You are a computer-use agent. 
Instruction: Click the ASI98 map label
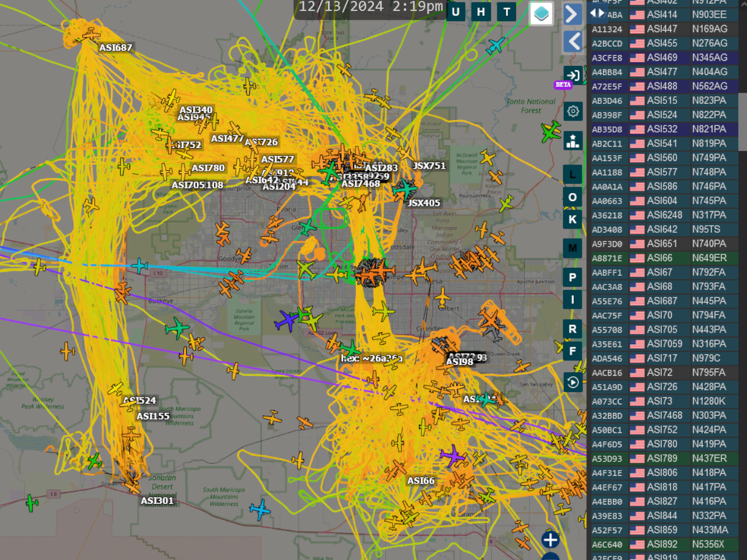(460, 362)
